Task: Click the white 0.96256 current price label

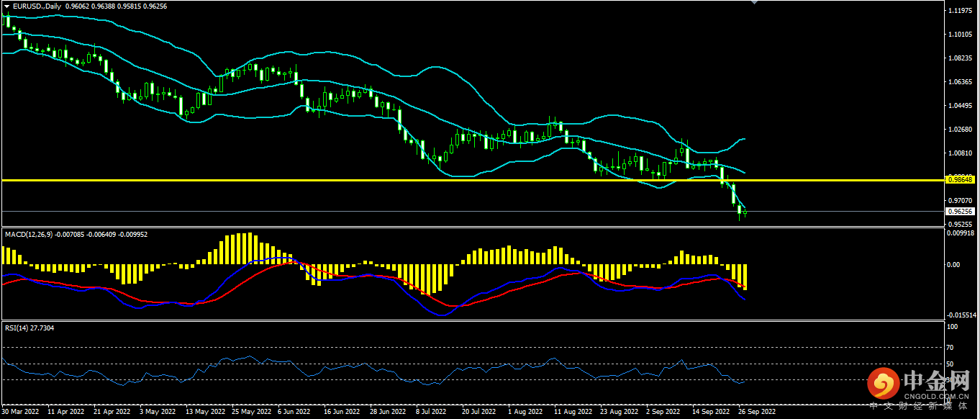Action: [961, 211]
